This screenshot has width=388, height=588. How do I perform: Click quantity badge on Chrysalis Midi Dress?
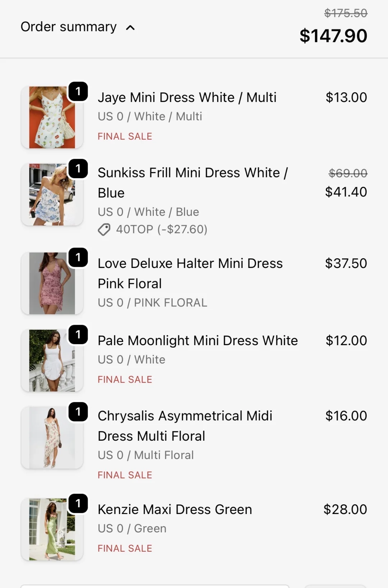78,412
